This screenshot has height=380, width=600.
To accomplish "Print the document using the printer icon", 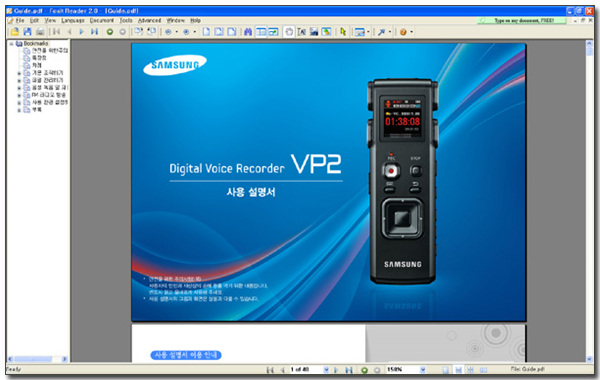I will [40, 32].
